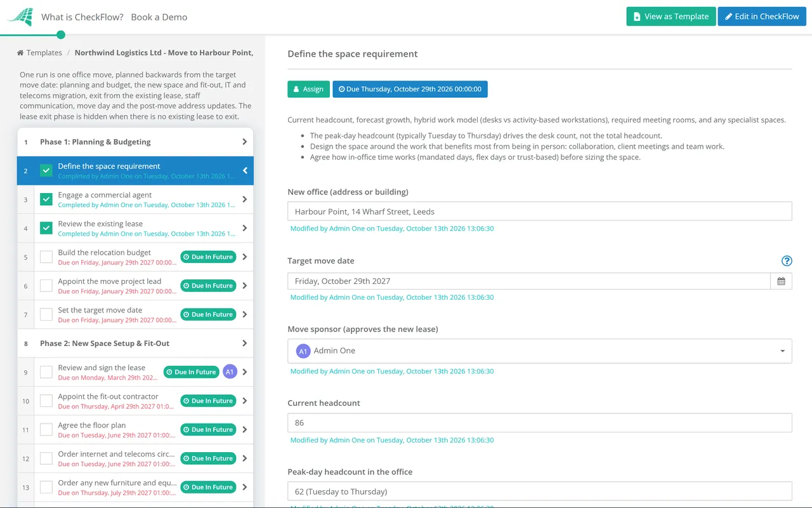Check the Review and sign the lease checkbox
The width and height of the screenshot is (812, 508).
[x=46, y=372]
